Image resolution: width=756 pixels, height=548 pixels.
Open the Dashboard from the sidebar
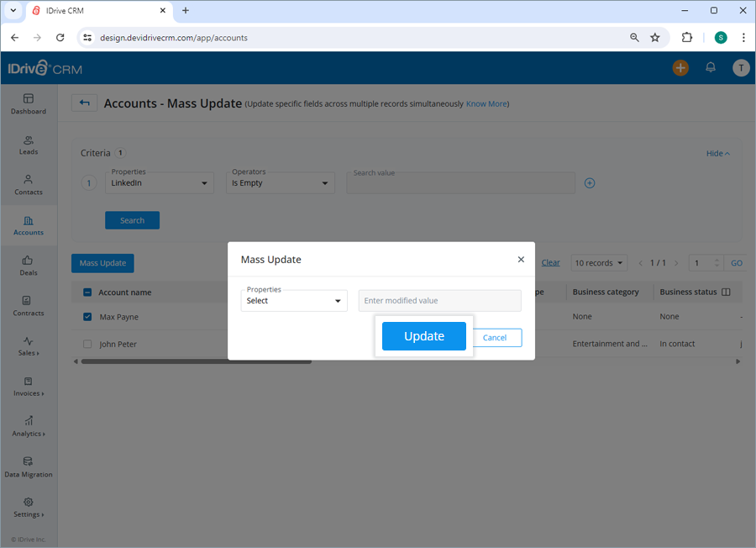28,105
